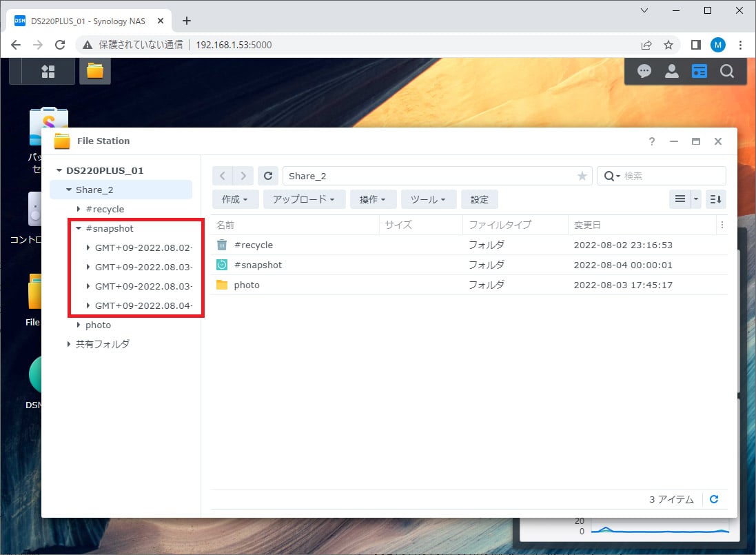This screenshot has width=756, height=555.
Task: Open browser side panel icon
Action: (x=695, y=45)
